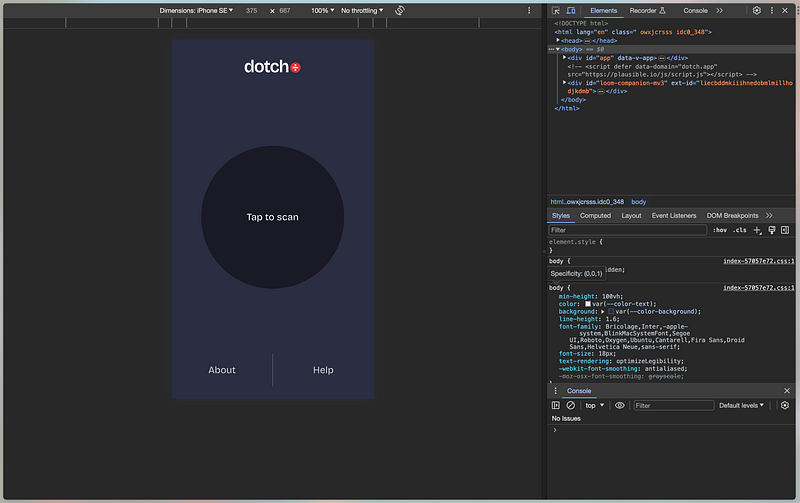The image size is (800, 503).
Task: Open console settings gear icon
Action: coord(785,405)
